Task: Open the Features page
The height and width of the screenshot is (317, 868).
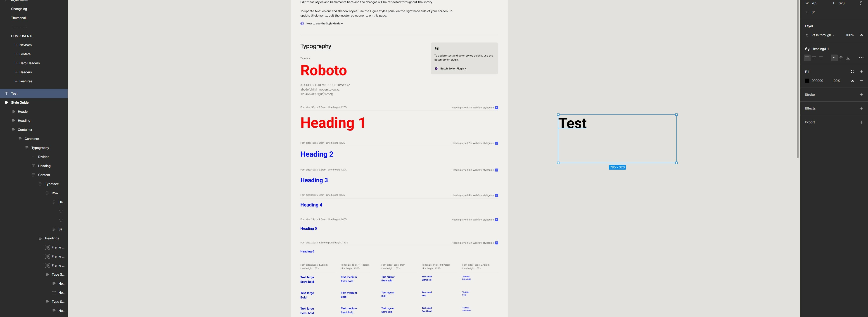Action: pyautogui.click(x=26, y=81)
